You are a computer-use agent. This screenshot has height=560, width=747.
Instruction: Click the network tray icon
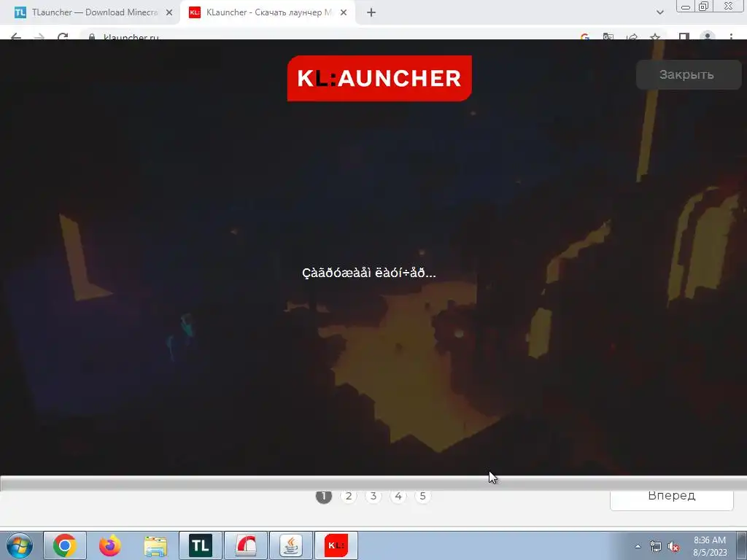[x=656, y=546]
